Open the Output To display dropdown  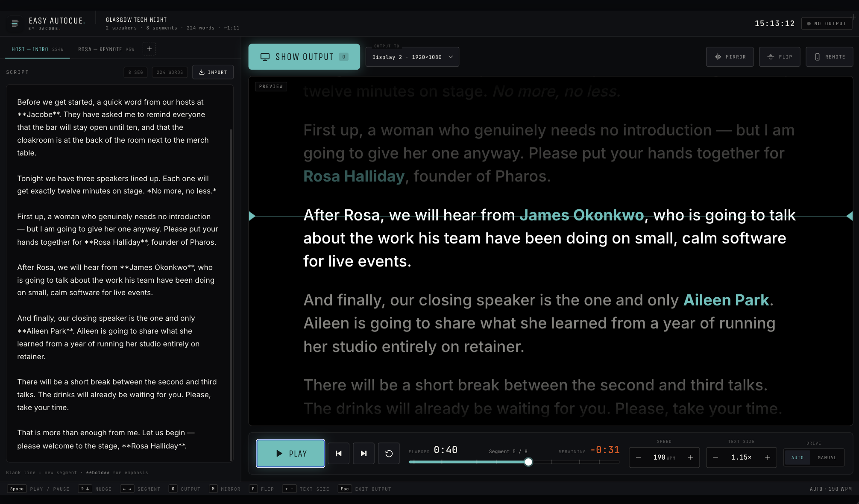(x=412, y=57)
